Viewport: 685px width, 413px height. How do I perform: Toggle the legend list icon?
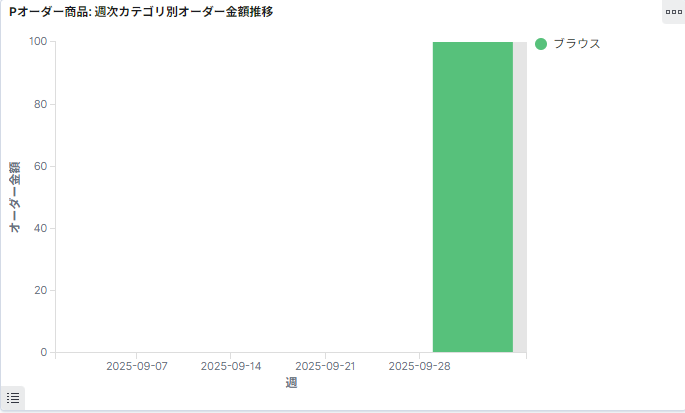[x=13, y=398]
